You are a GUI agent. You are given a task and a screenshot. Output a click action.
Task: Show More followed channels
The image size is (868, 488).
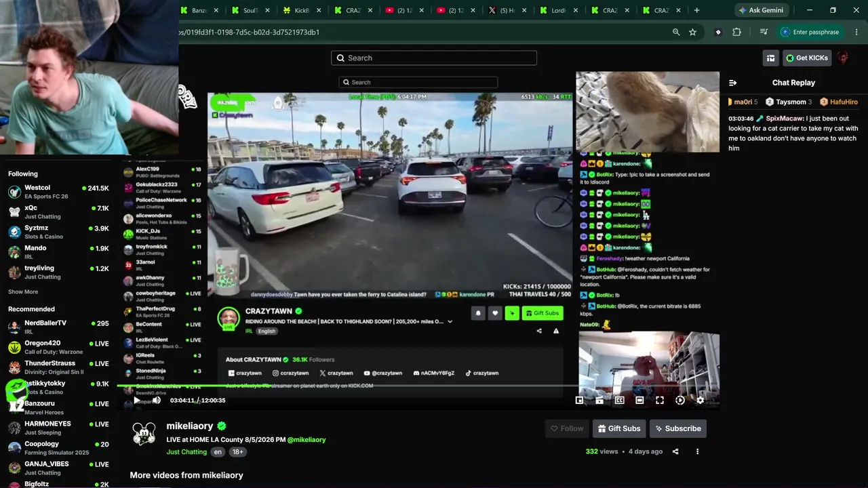pos(23,292)
